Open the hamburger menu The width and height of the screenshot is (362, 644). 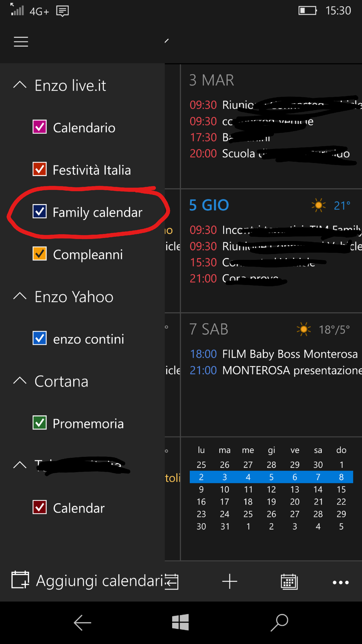tap(21, 42)
